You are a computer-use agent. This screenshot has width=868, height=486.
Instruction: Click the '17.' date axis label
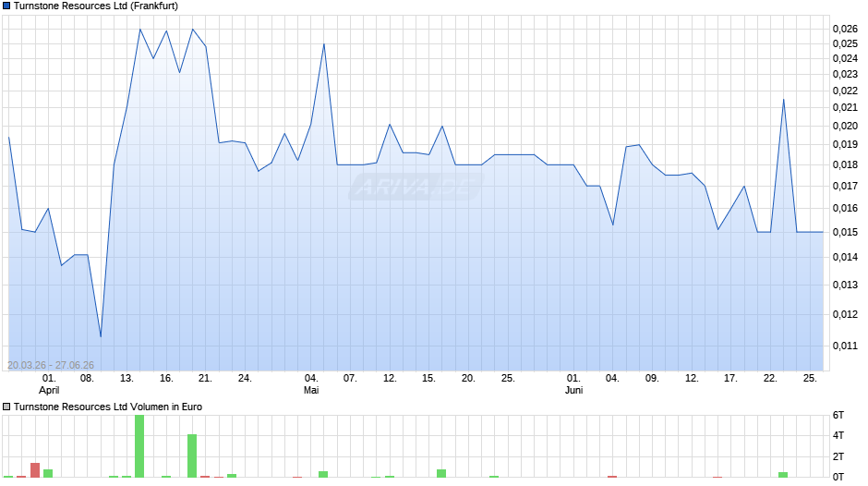[730, 379]
